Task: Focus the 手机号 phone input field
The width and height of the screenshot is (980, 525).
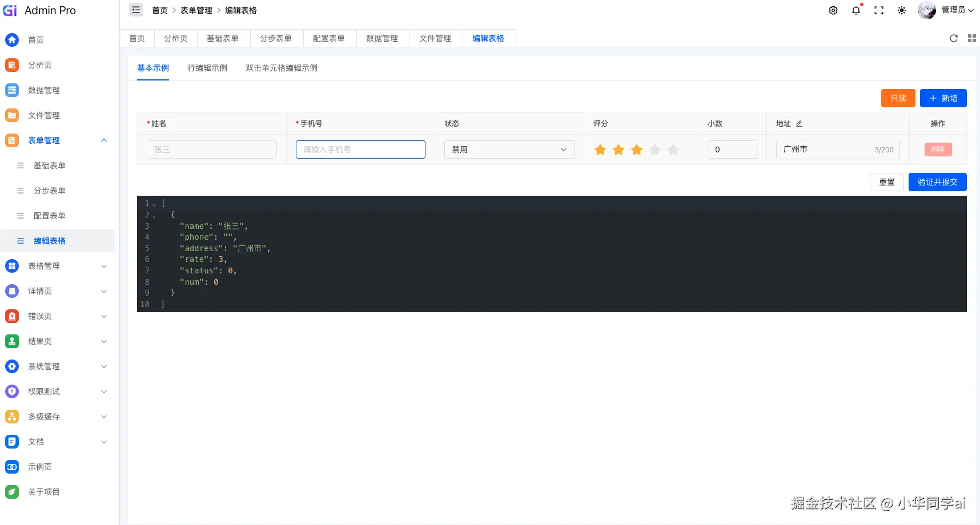Action: [x=360, y=150]
